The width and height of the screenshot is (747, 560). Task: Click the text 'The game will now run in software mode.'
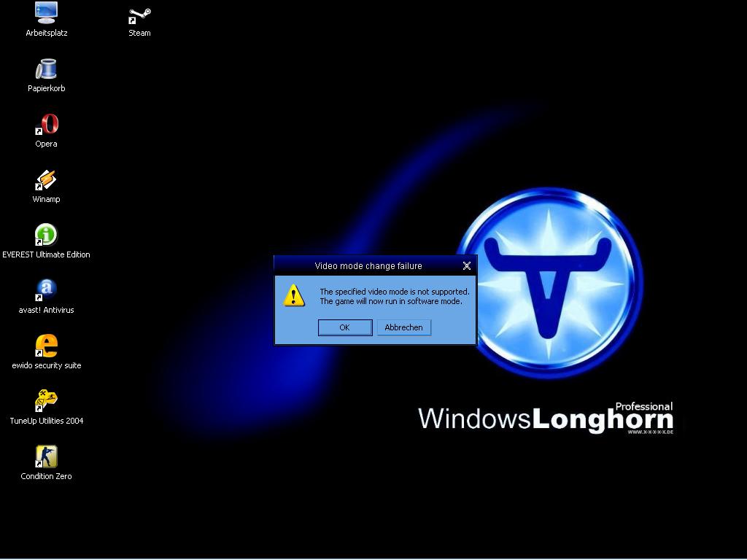[x=391, y=301]
